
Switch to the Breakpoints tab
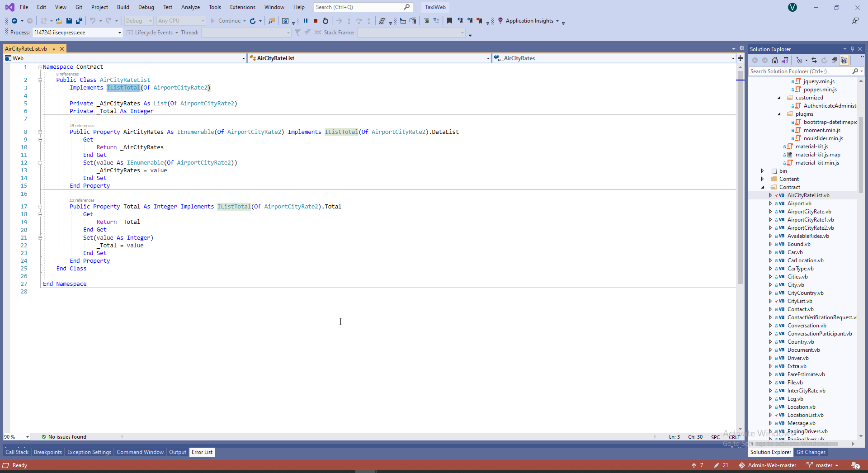pos(48,452)
